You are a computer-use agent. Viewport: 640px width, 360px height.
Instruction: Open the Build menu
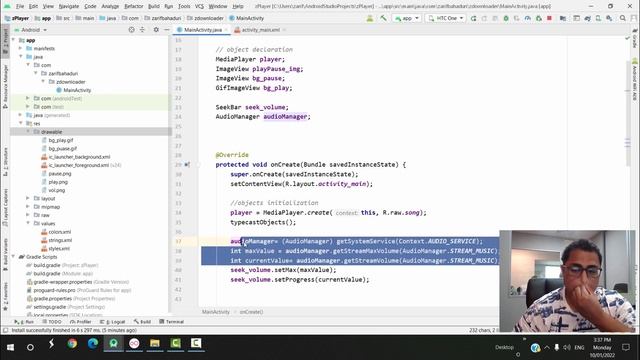(153, 6)
